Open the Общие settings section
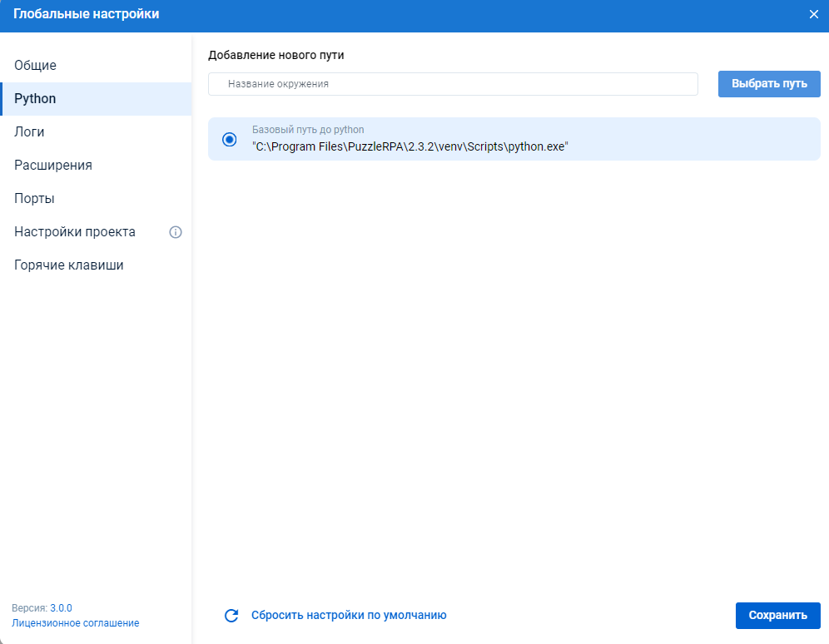 (x=35, y=65)
